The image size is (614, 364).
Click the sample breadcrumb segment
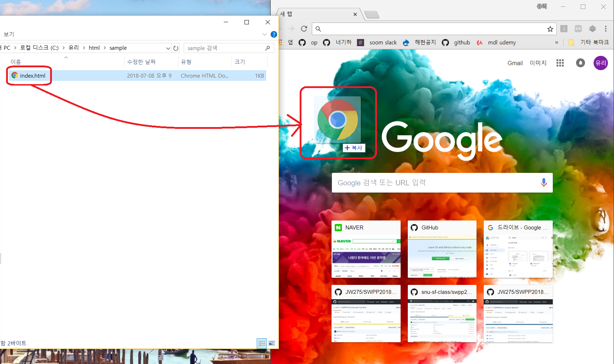coord(118,48)
